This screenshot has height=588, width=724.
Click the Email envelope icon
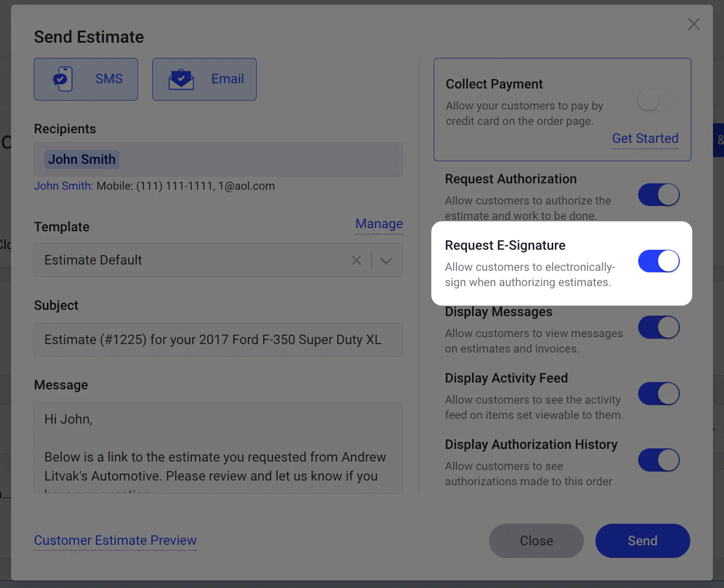[181, 79]
